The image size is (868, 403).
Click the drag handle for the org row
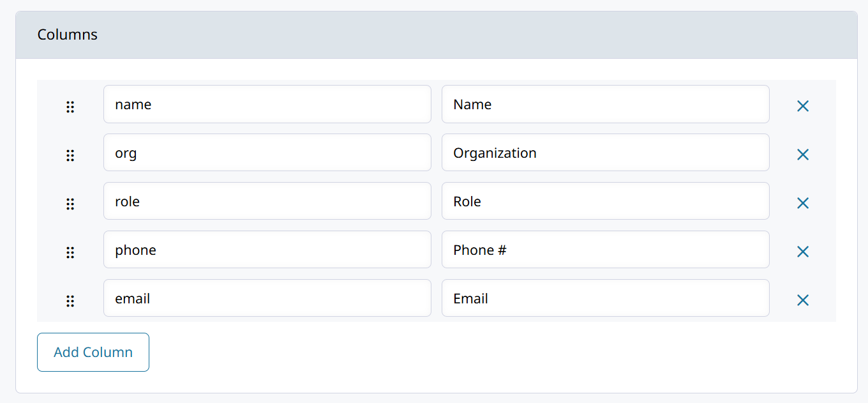[x=70, y=155]
